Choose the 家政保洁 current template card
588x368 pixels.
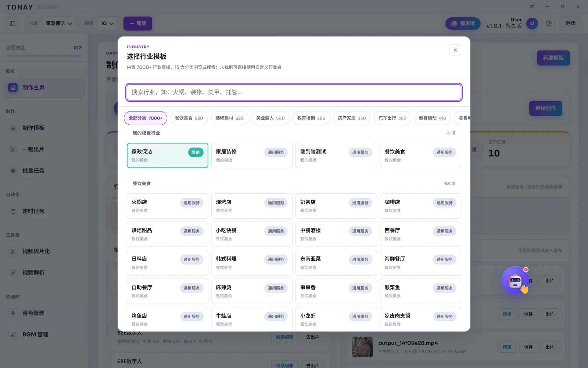[x=168, y=155]
